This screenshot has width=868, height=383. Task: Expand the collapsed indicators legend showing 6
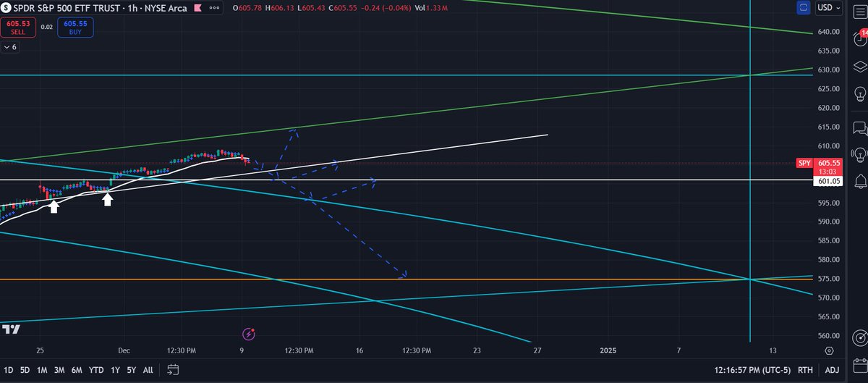(x=10, y=47)
